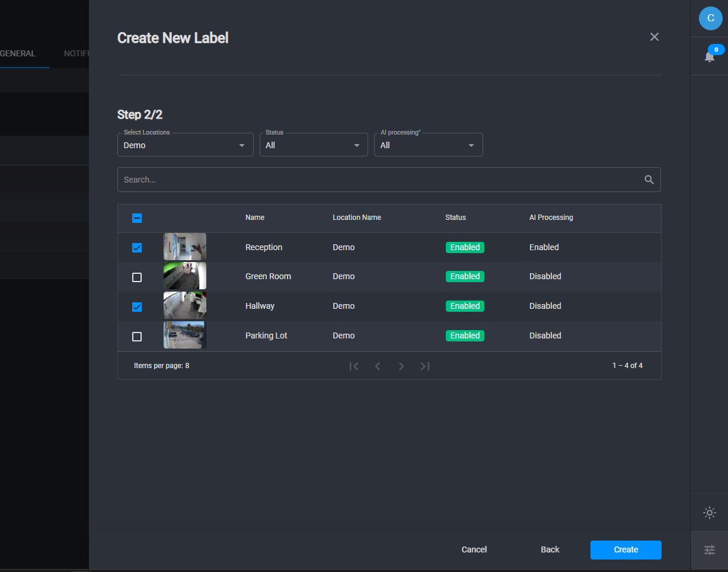Click AI Processing Disabled value for Green Room

[545, 276]
